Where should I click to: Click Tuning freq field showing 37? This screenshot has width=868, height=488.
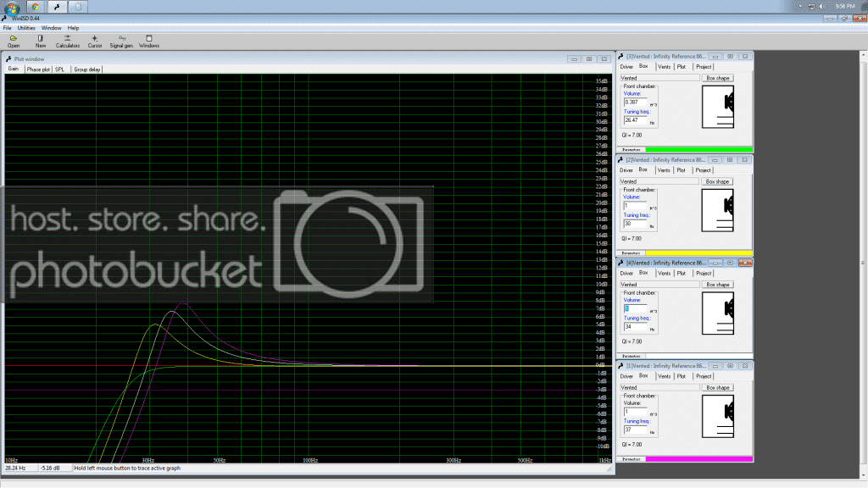(x=635, y=430)
